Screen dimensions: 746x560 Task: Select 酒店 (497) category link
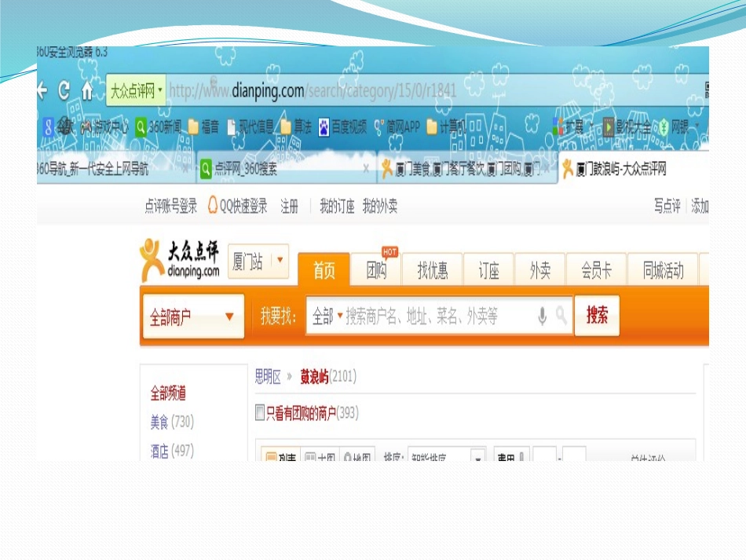coord(172,450)
